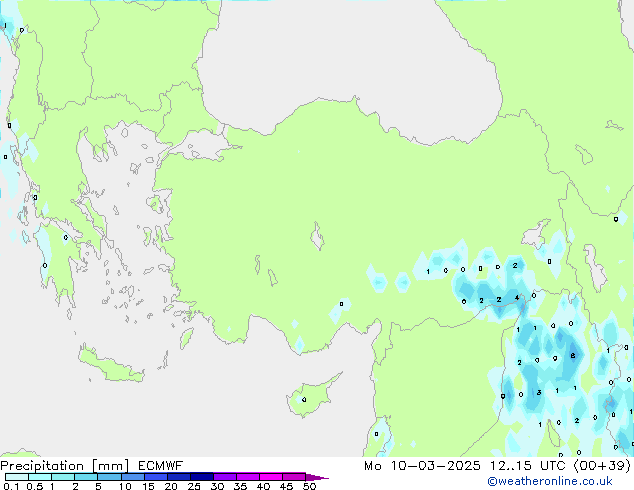The image size is (634, 490).
Task: Pick the 10–15 mm legend color swatch
Action: click(133, 477)
